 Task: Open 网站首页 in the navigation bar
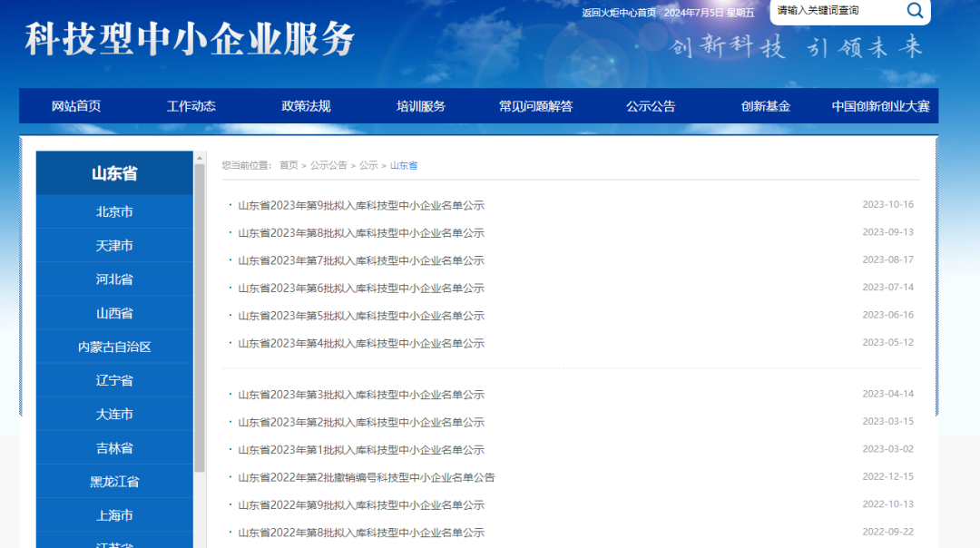[76, 106]
